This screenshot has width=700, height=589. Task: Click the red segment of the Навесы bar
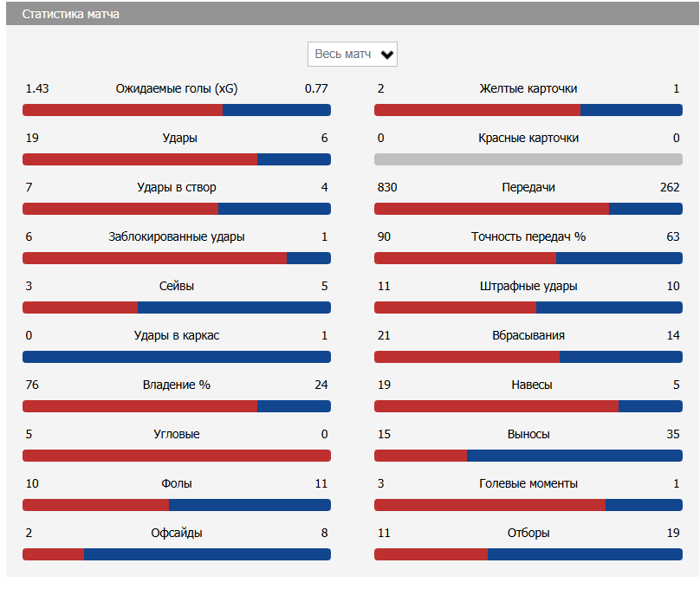[x=496, y=406]
